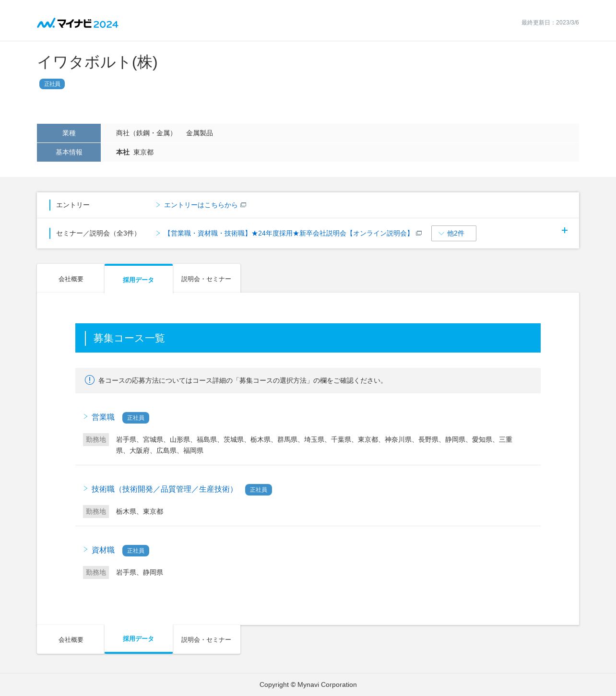616x696 pixels.
Task: Click the 商社(鉄鋼・金属) text
Action: [x=146, y=133]
